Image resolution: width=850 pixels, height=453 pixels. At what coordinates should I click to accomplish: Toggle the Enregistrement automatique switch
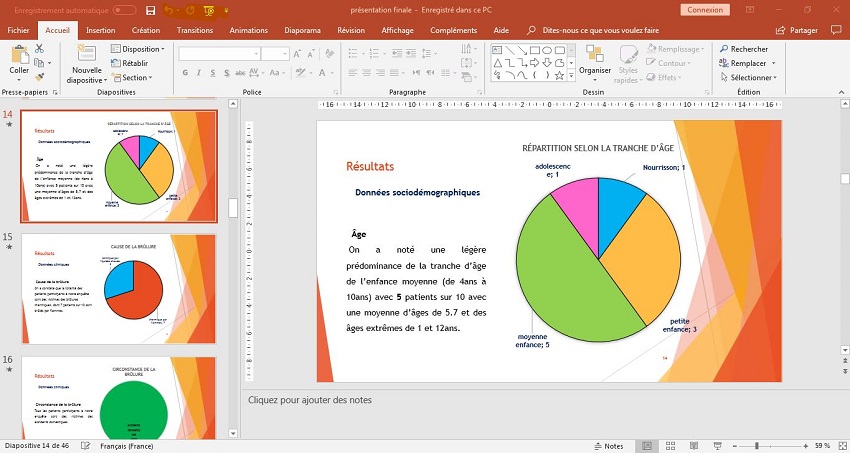[x=125, y=10]
